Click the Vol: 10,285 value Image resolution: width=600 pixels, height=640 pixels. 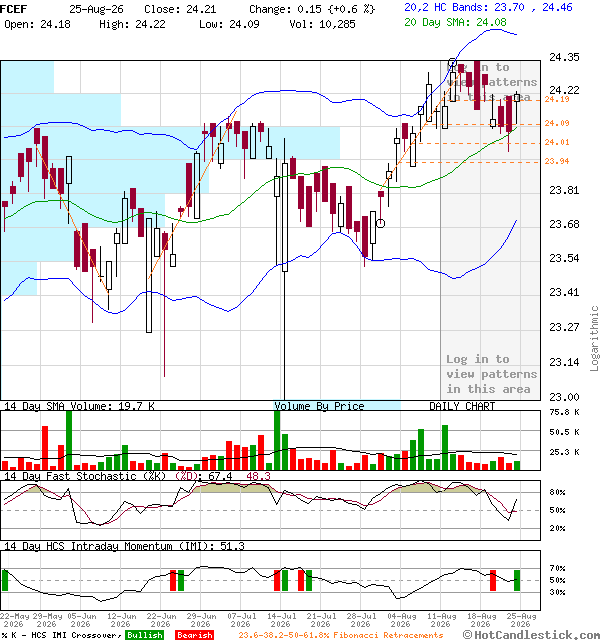[322, 24]
